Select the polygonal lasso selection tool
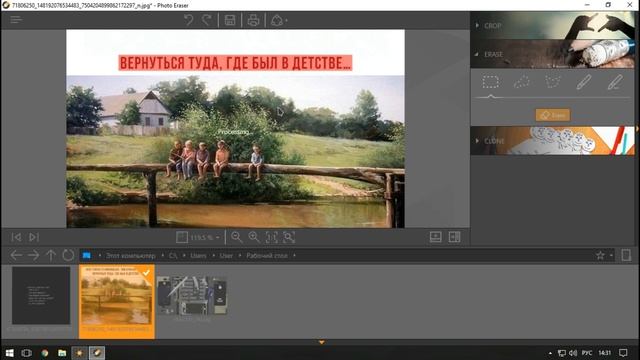 (x=553, y=82)
